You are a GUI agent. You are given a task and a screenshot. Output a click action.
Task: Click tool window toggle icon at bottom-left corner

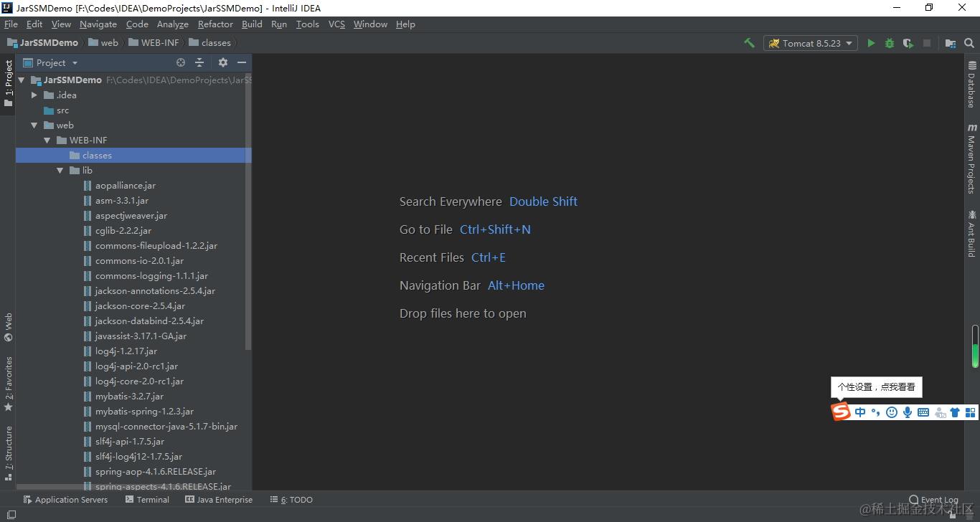click(x=10, y=515)
